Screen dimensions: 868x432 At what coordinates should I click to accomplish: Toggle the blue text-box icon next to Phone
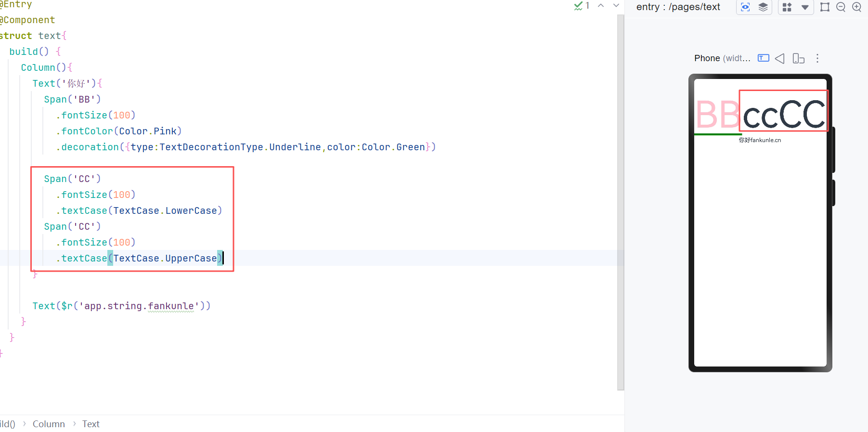point(764,58)
